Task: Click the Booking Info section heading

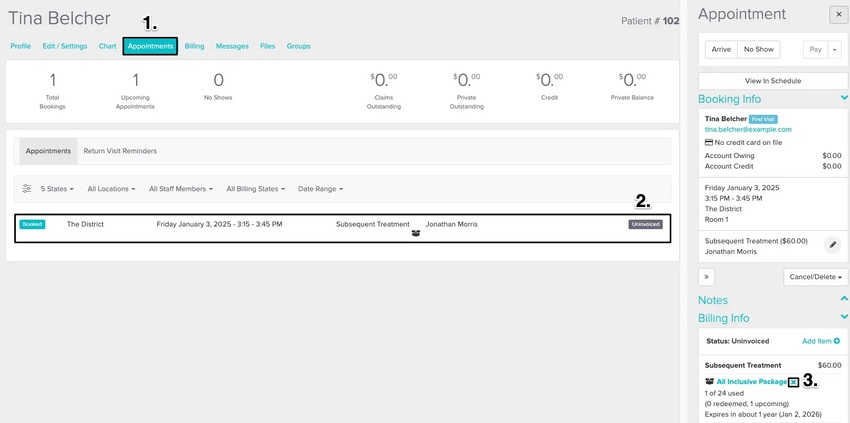Action: [730, 99]
